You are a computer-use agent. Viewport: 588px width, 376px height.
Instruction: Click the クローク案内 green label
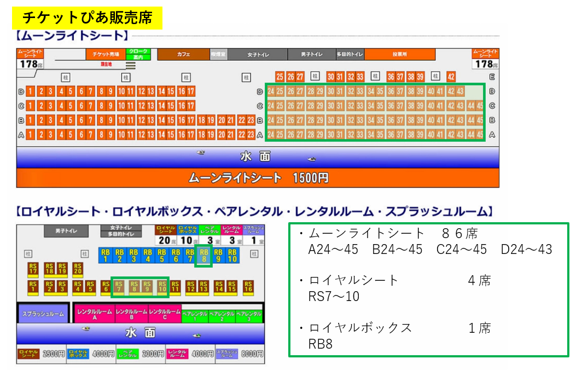pyautogui.click(x=138, y=54)
